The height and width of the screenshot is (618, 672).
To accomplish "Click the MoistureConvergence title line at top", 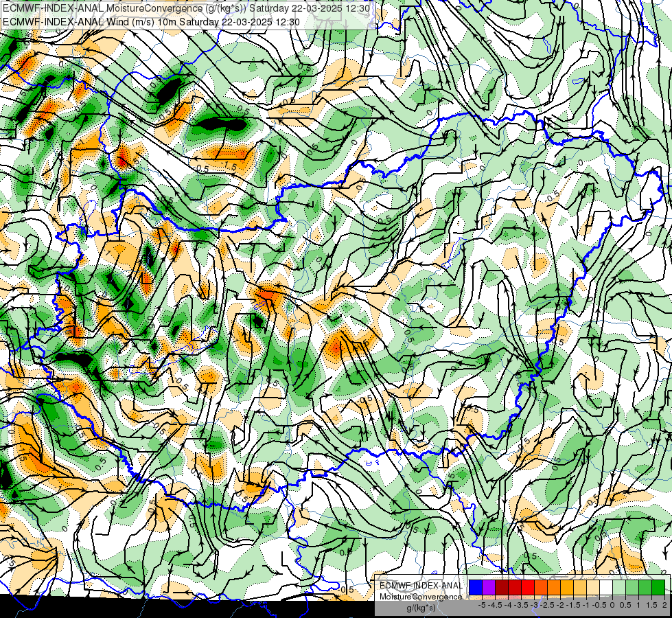I will 185,8.
